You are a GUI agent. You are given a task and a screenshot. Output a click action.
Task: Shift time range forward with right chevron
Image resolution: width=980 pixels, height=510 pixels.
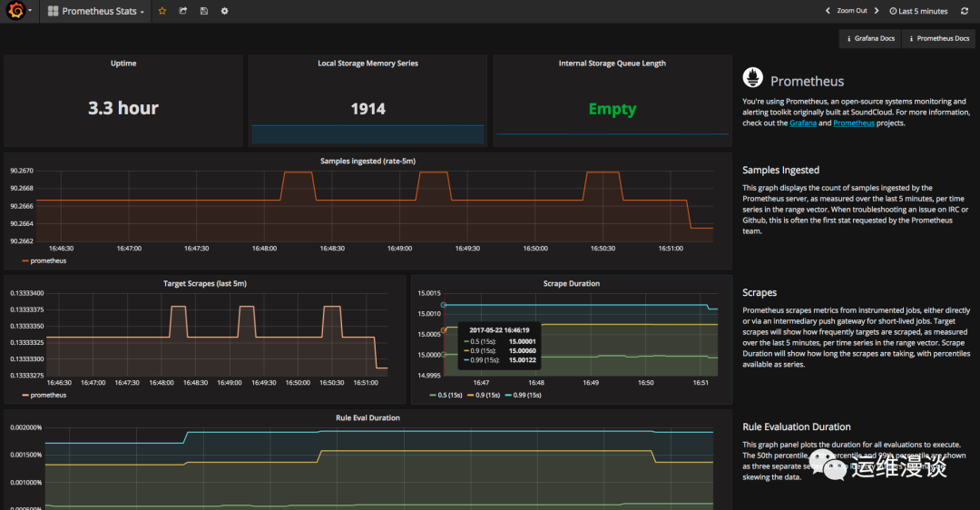click(877, 11)
